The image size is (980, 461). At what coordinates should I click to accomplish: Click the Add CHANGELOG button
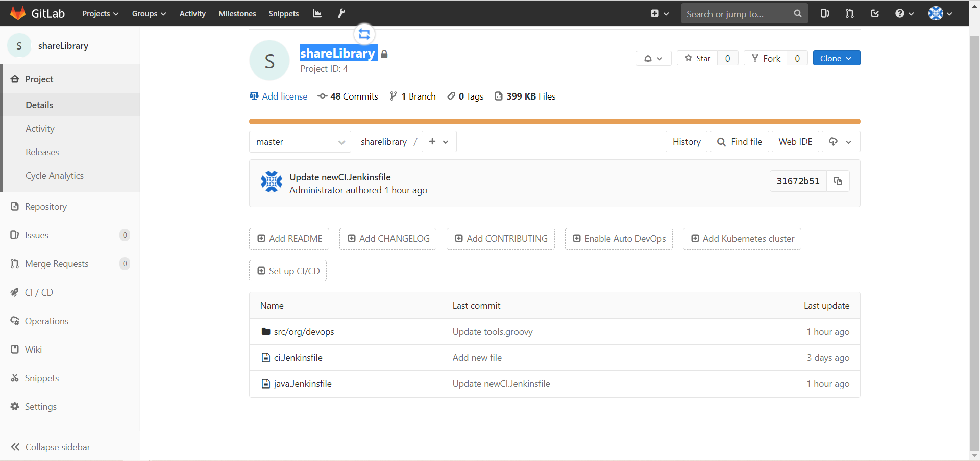[388, 239]
